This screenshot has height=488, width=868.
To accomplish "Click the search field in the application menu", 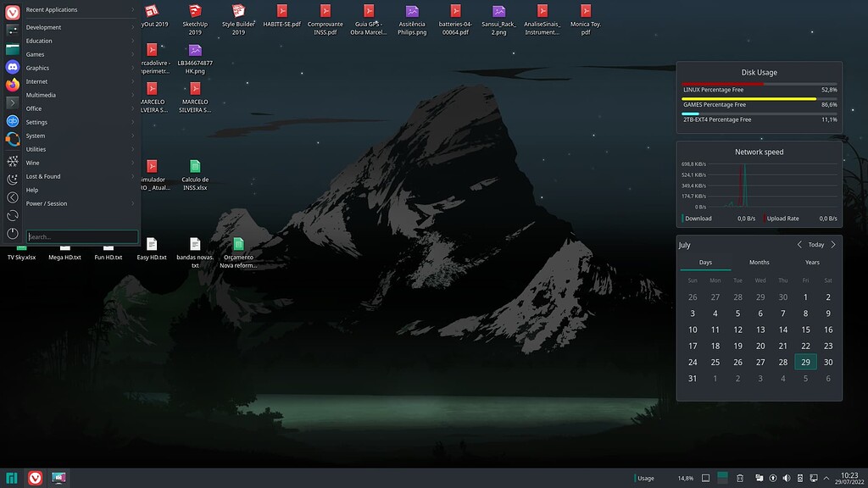I will pos(81,236).
